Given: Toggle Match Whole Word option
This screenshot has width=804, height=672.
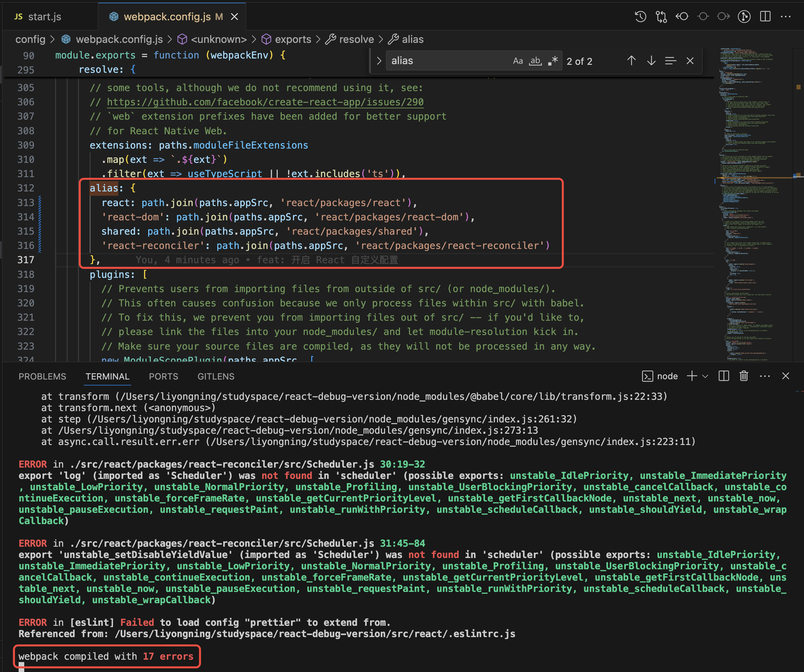Looking at the screenshot, I should point(535,61).
